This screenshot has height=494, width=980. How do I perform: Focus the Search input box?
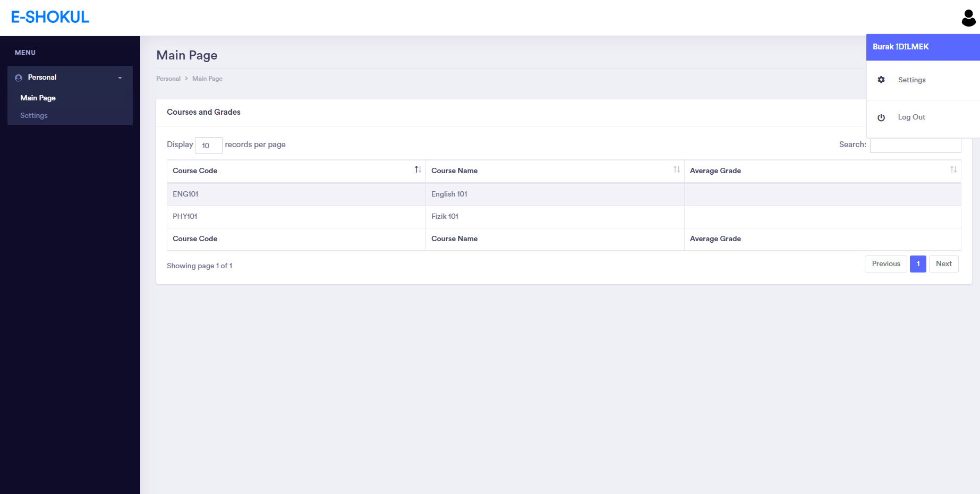coord(916,145)
